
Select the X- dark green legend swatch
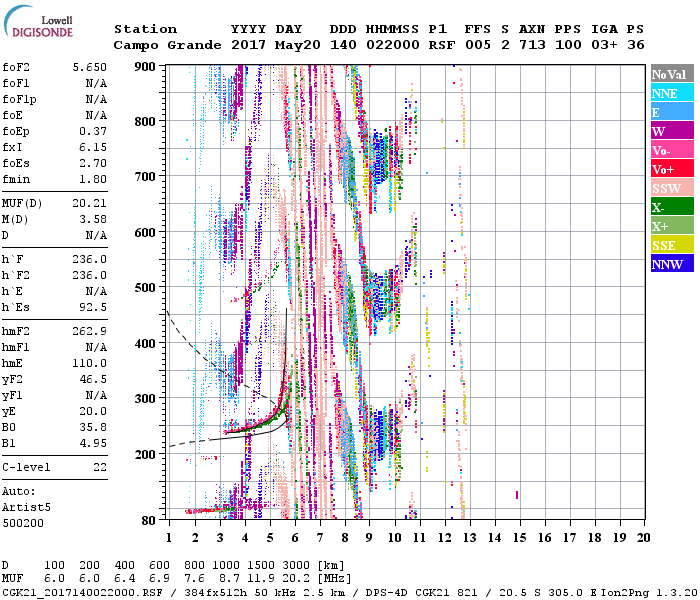tap(672, 207)
